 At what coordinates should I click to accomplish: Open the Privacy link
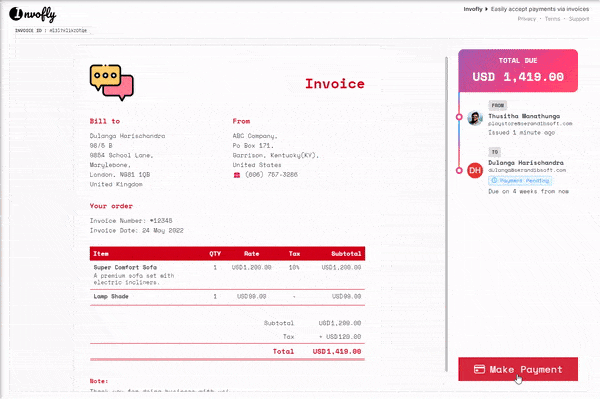pyautogui.click(x=527, y=19)
